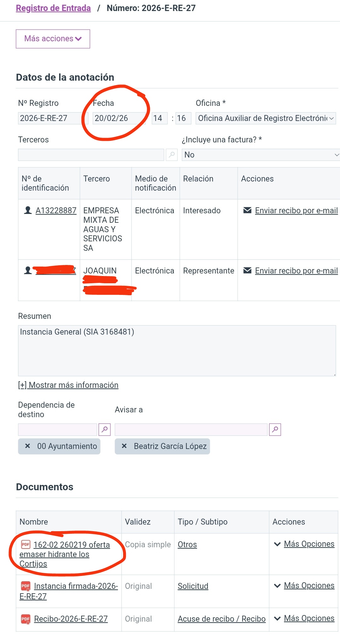
Task: Open the Más acciones dropdown
Action: pyautogui.click(x=53, y=39)
